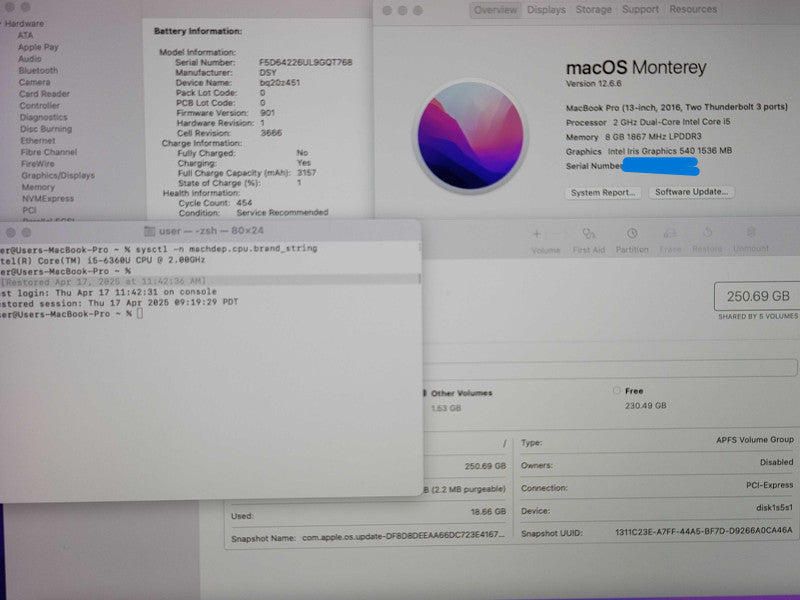Viewport: 800px width, 600px height.
Task: Click the 250.69 GB capacity box
Action: point(758,296)
